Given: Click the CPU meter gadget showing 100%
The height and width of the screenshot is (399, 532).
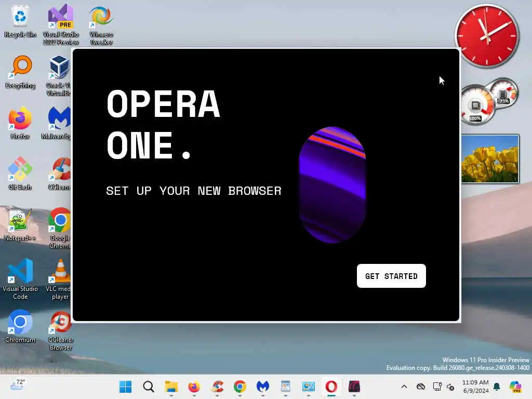Looking at the screenshot, I should (476, 105).
